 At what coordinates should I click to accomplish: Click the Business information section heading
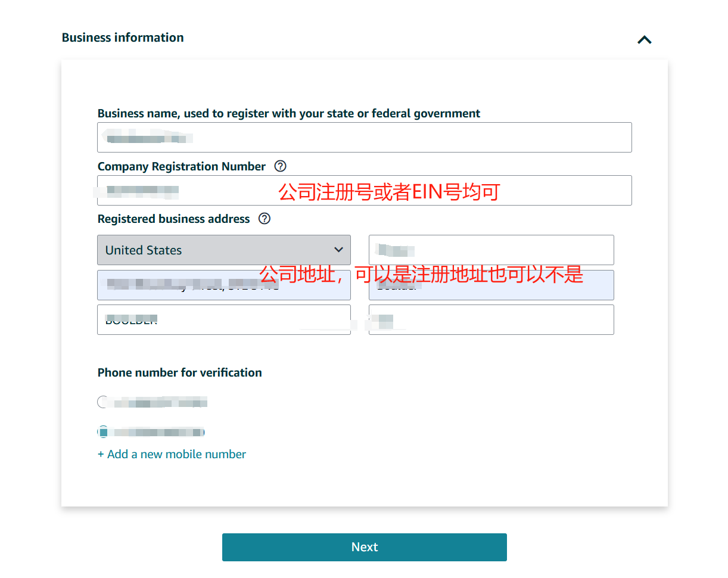pos(123,38)
